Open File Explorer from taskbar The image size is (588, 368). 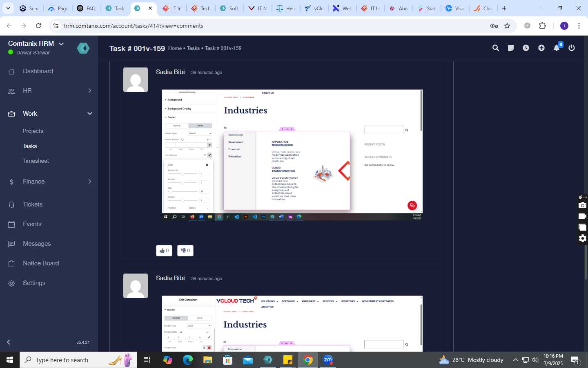click(208, 360)
